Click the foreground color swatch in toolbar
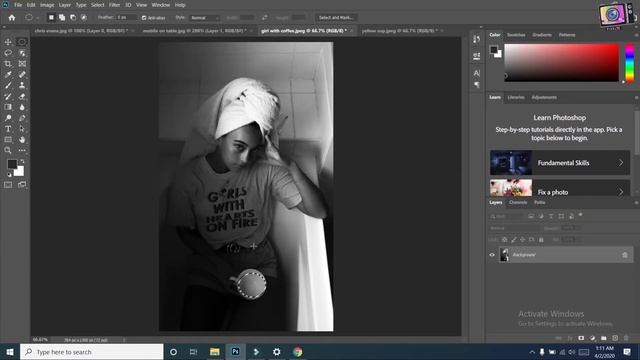 click(x=12, y=164)
